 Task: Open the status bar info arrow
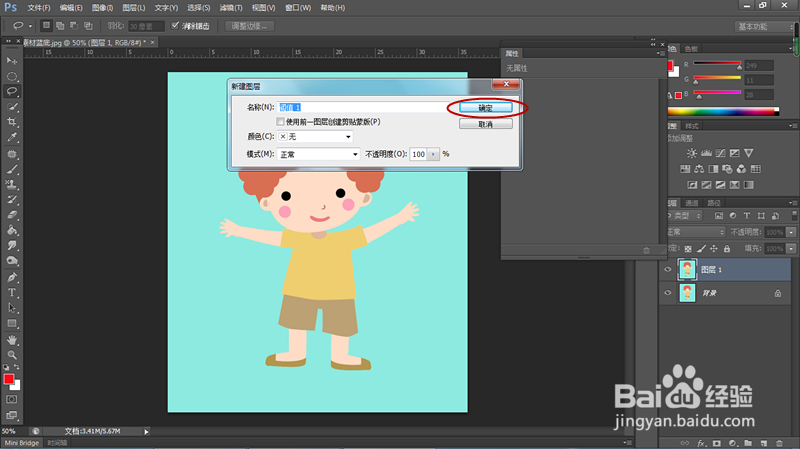(x=146, y=432)
